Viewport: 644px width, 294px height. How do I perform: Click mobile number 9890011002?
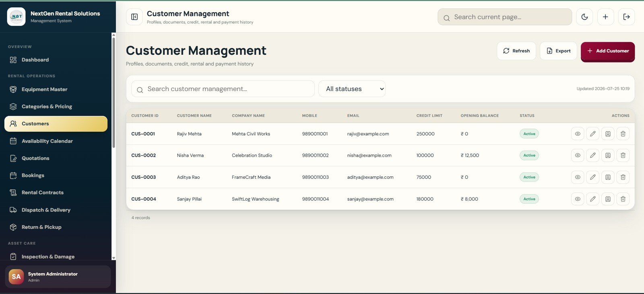coord(316,155)
